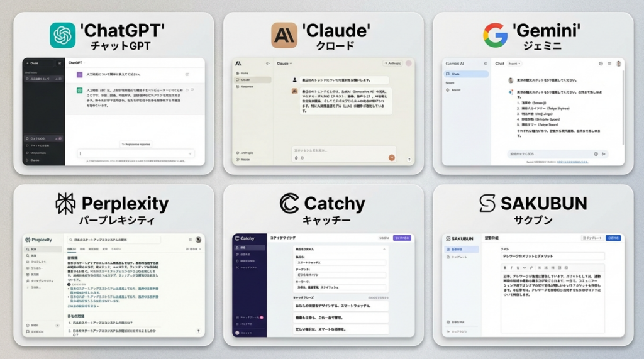Toggle the Claude sidebar collapse arrow
Viewport: 644px width, 359px height.
[x=268, y=64]
